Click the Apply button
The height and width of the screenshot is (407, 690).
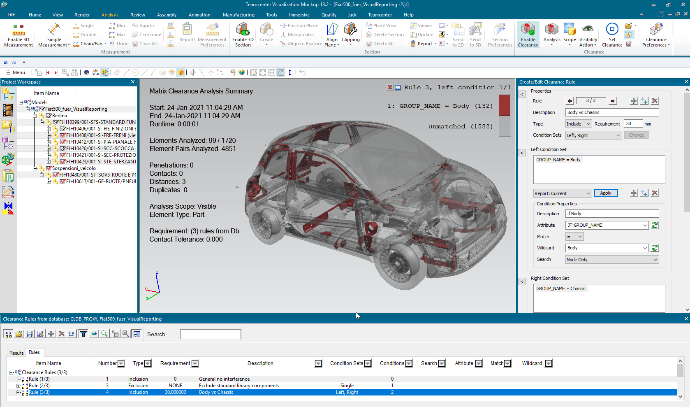tap(606, 193)
